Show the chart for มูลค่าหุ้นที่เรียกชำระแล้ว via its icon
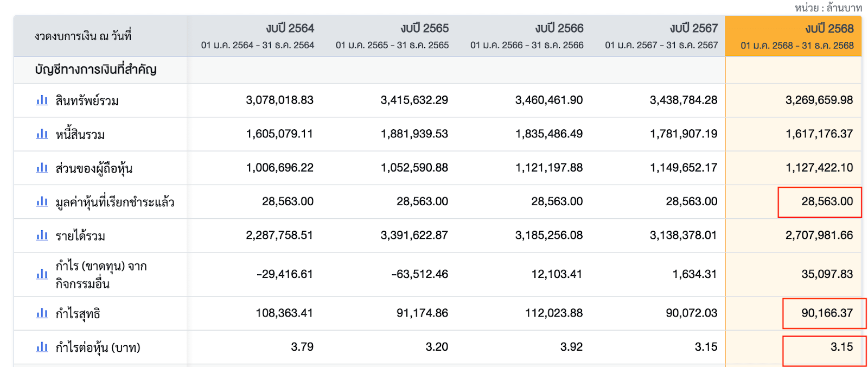Viewport: 868px width, 367px height. (42, 202)
